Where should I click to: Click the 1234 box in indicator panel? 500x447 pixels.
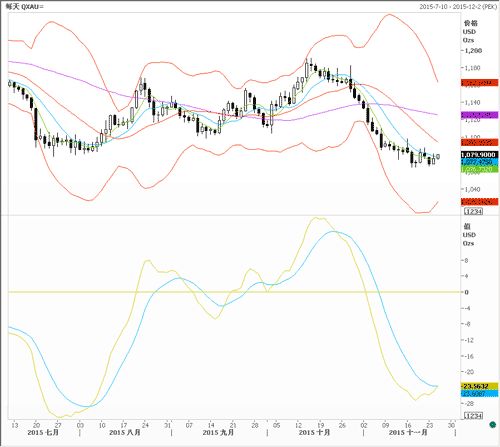click(x=473, y=416)
